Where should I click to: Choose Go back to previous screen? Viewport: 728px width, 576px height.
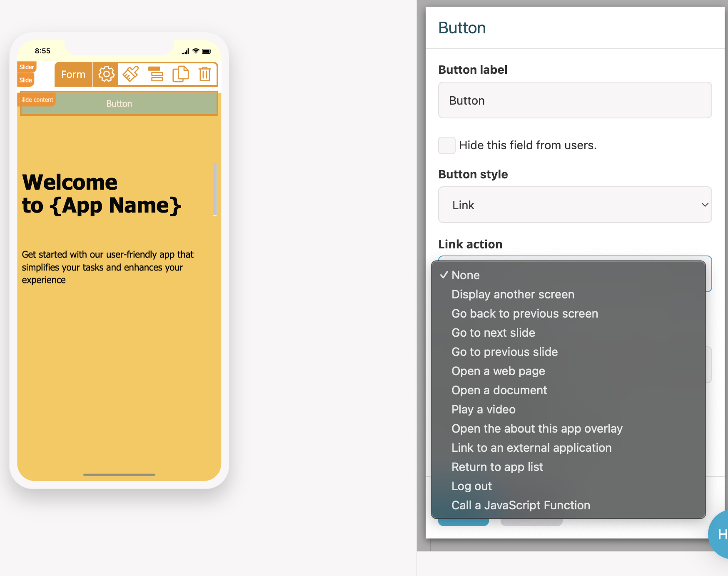click(568, 313)
